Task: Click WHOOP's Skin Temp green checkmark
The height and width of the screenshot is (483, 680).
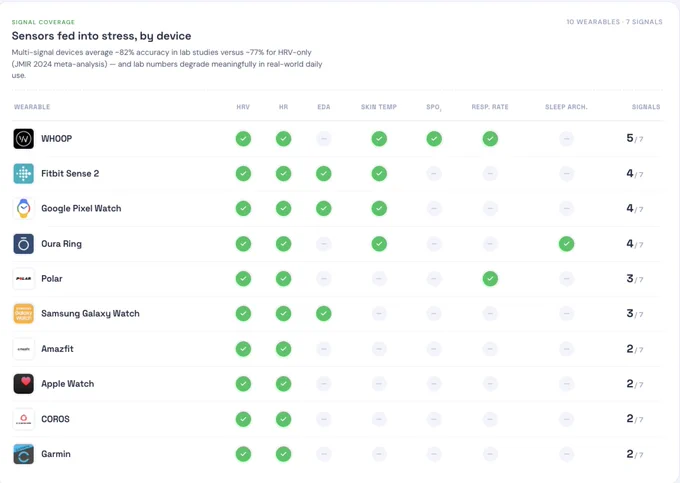Action: (379, 139)
